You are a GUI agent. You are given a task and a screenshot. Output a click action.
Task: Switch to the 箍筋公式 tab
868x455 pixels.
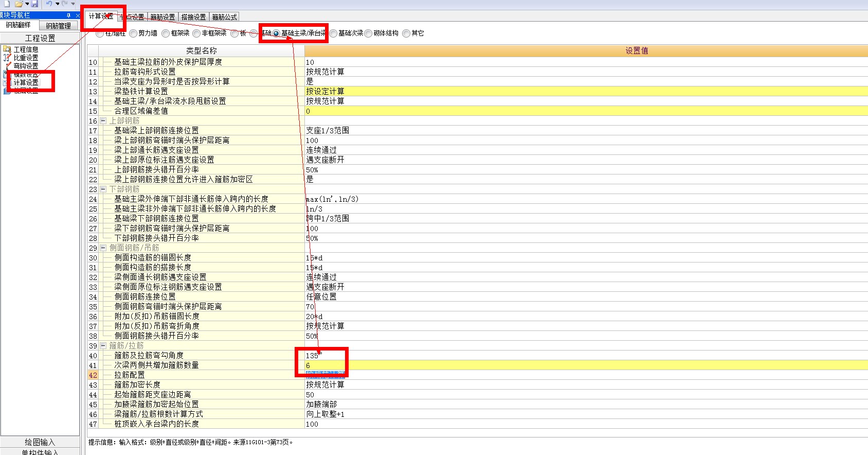click(224, 17)
